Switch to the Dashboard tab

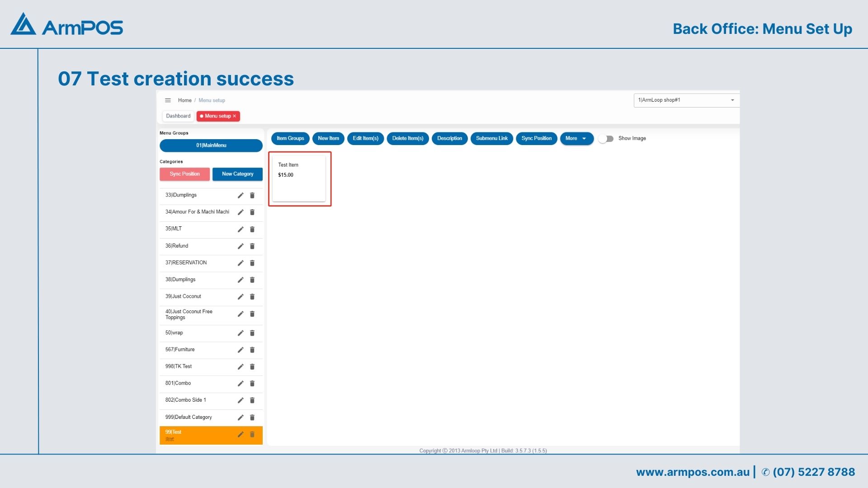[x=178, y=116]
